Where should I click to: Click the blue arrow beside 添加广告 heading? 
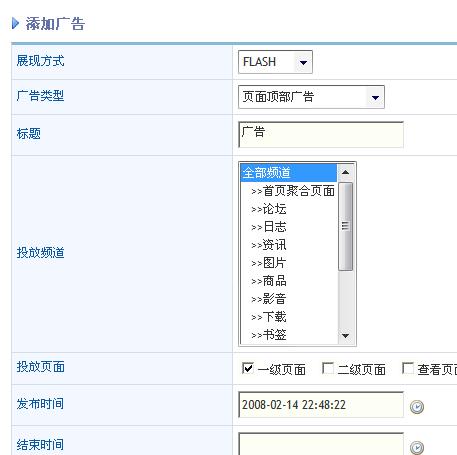click(x=15, y=24)
